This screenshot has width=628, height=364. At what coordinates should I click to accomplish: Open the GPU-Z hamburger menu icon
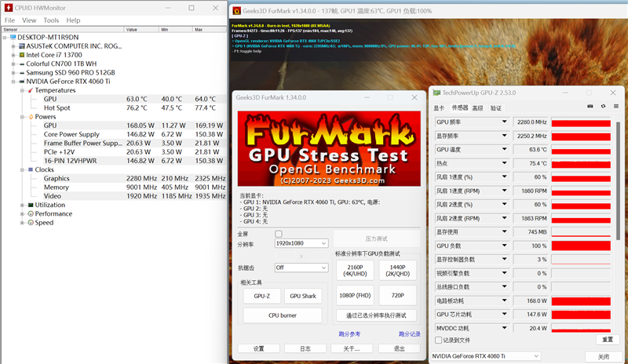pos(616,106)
